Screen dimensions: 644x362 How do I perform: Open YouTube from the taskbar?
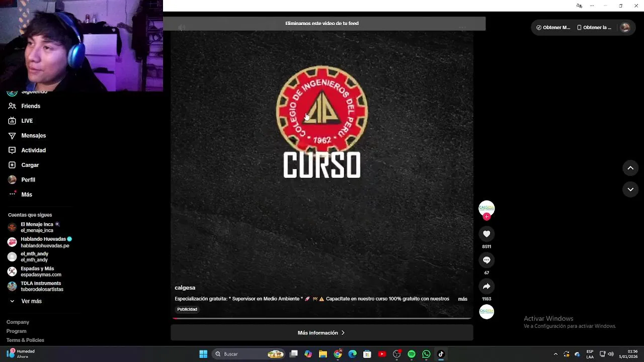coord(382,354)
